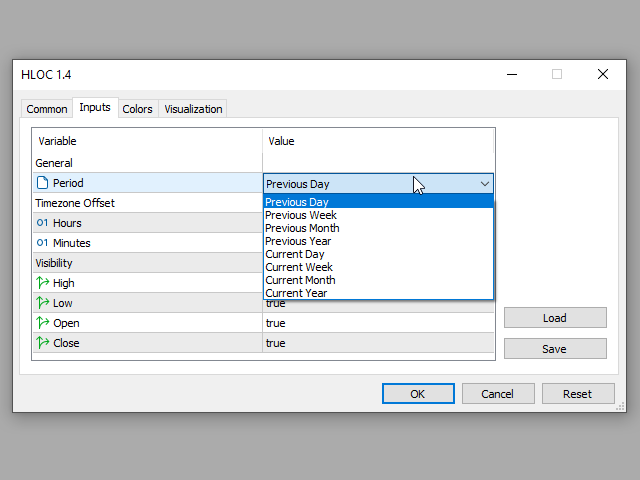Click the green arrow icon beside Open
Screen dimensions: 640x480
tap(42, 323)
